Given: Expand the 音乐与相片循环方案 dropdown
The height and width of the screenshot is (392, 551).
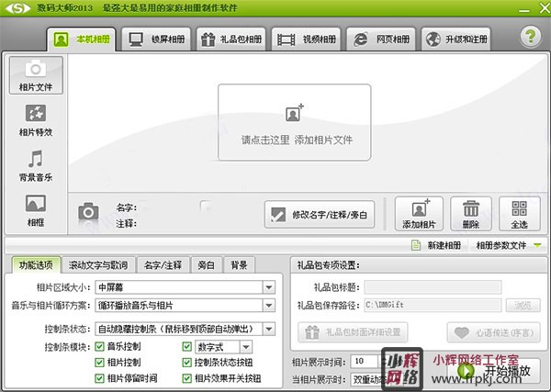Looking at the screenshot, I should point(269,305).
